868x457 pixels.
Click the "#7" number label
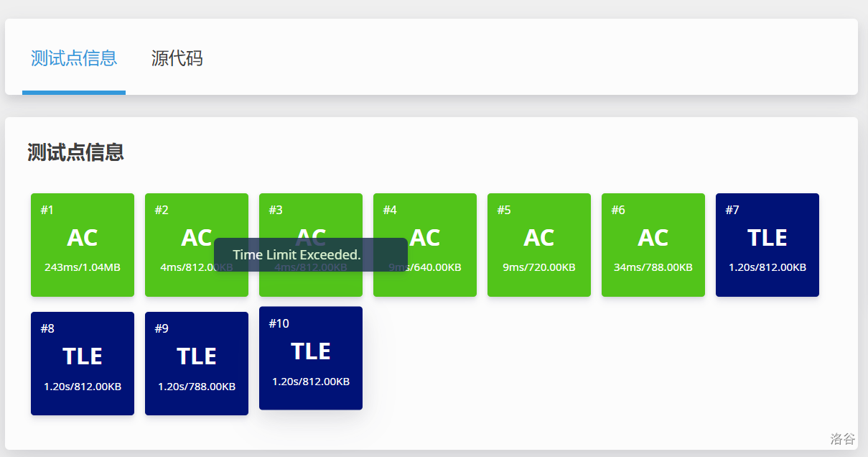point(732,210)
